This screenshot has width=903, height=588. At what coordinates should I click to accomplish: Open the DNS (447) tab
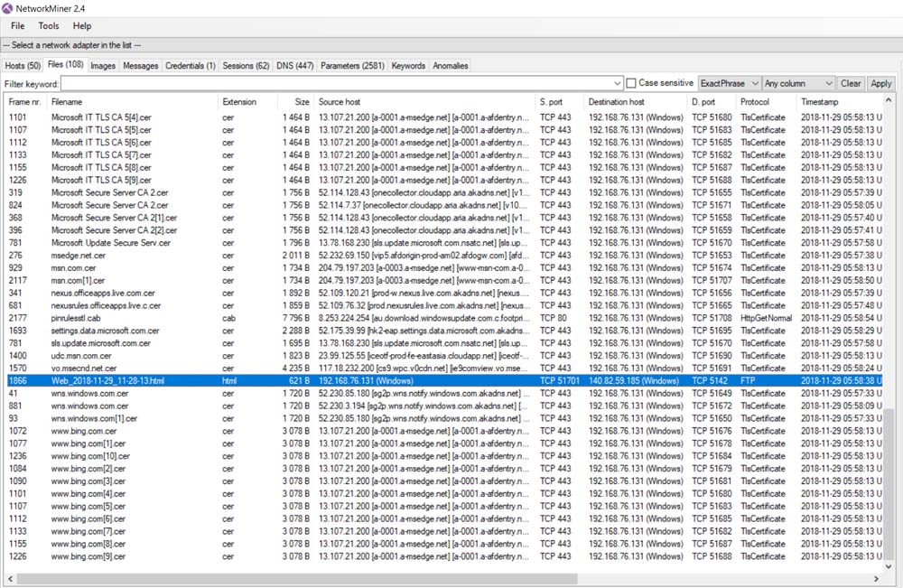(295, 66)
